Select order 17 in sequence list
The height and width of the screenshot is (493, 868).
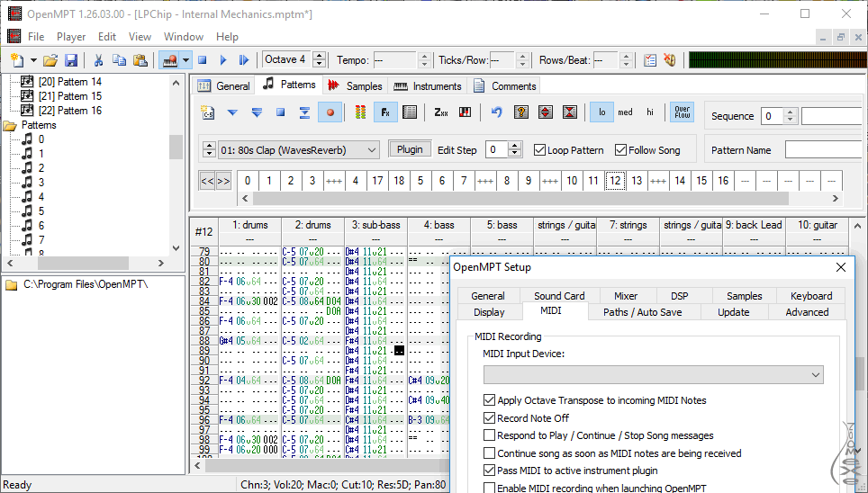click(377, 181)
